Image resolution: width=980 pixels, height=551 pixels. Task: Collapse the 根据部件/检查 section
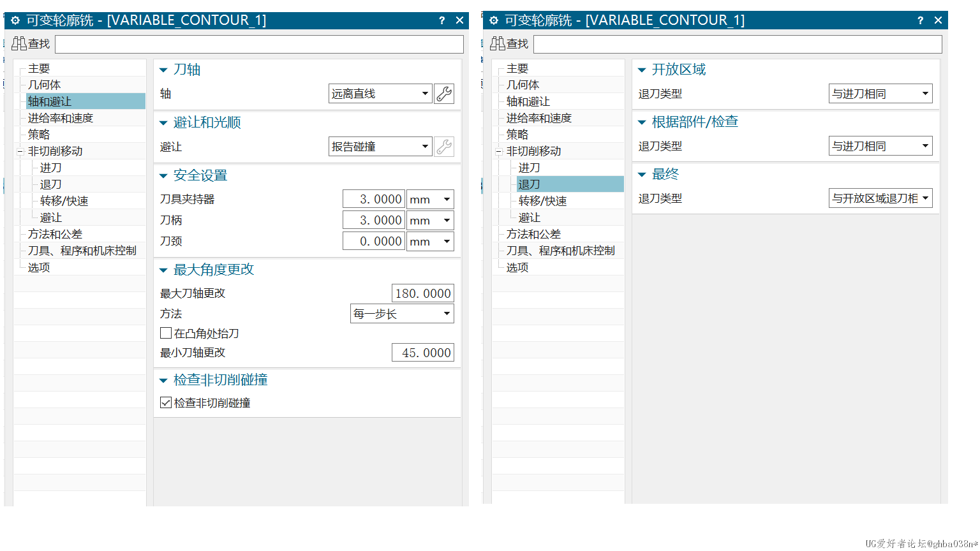click(x=642, y=122)
